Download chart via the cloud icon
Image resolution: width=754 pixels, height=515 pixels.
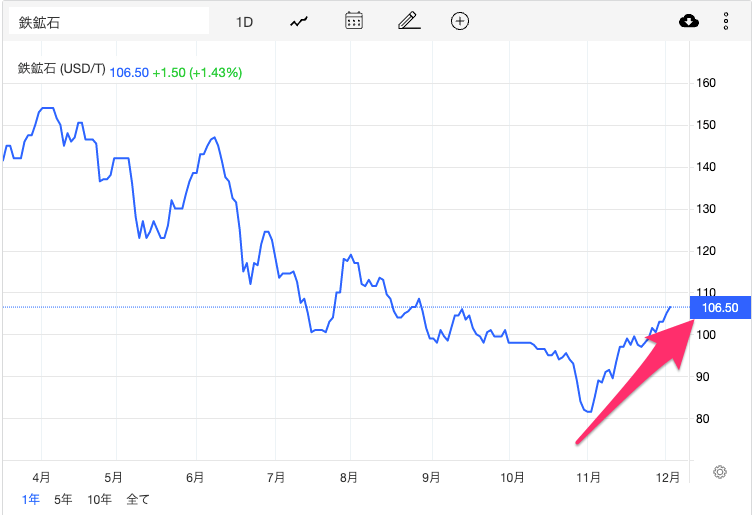pyautogui.click(x=688, y=21)
